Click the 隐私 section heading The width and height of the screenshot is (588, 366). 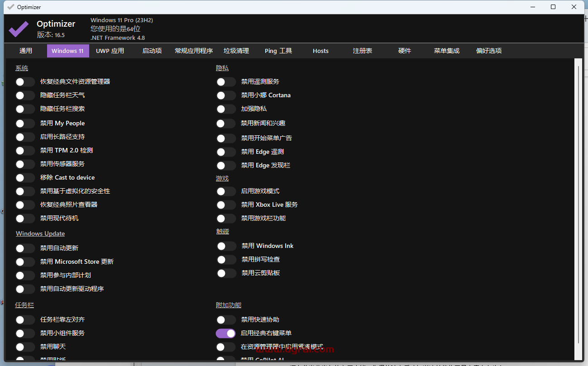pyautogui.click(x=222, y=68)
